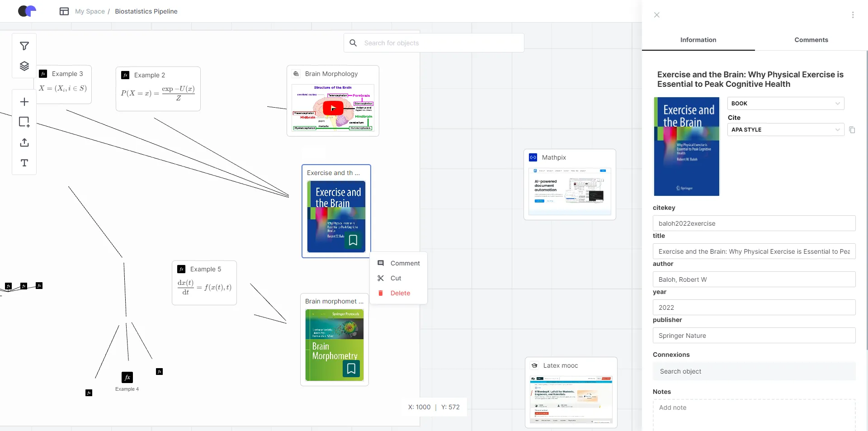This screenshot has width=868, height=431.
Task: Choose Delete from the context menu
Action: pyautogui.click(x=400, y=293)
